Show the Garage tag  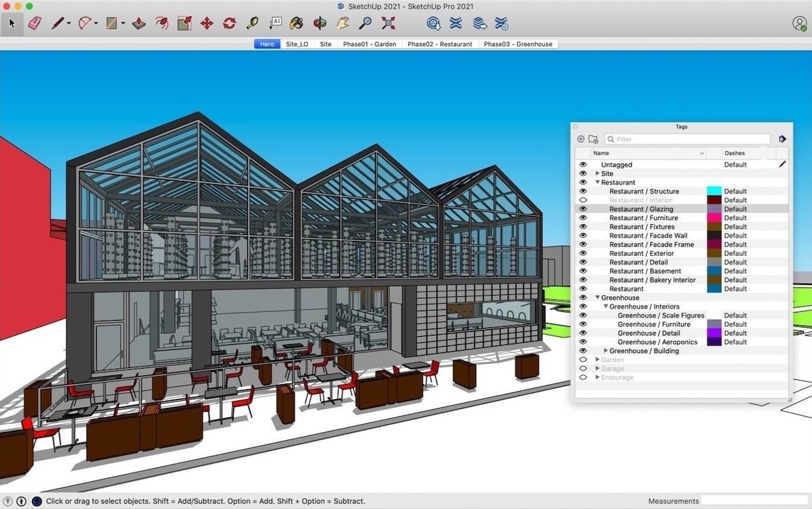tap(582, 368)
